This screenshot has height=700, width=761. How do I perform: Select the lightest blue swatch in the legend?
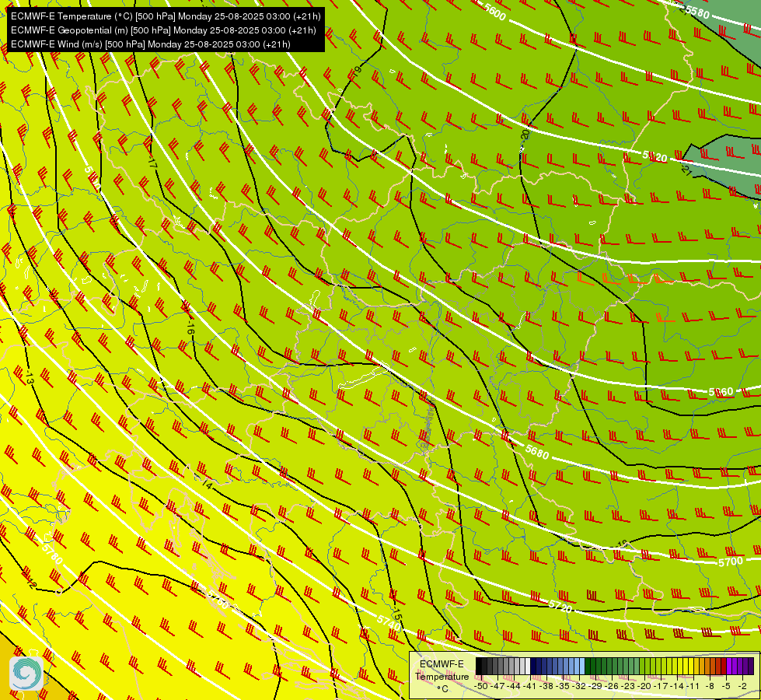point(582,666)
